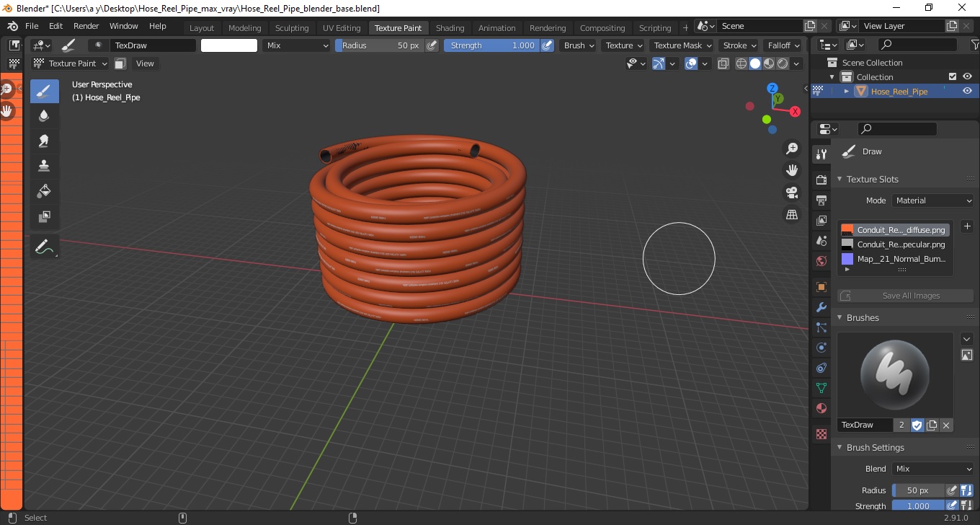Switch to the Shading workspace tab
Screen dimensions: 980x525
point(450,28)
